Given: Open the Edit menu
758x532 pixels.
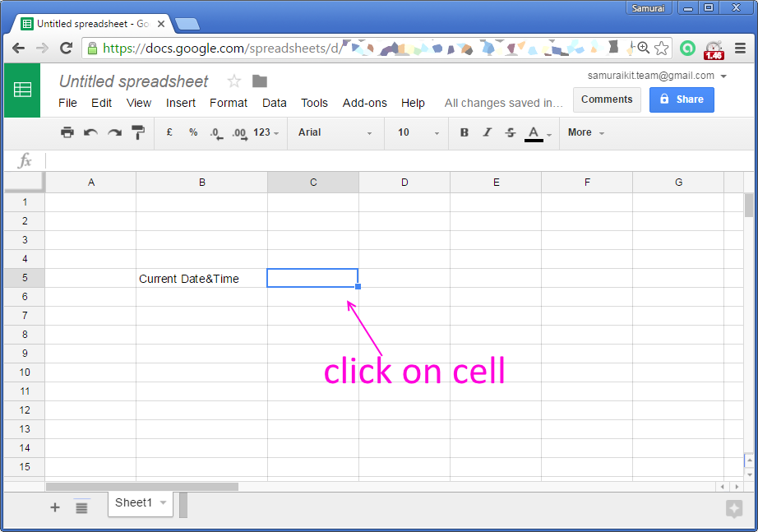Looking at the screenshot, I should point(101,103).
